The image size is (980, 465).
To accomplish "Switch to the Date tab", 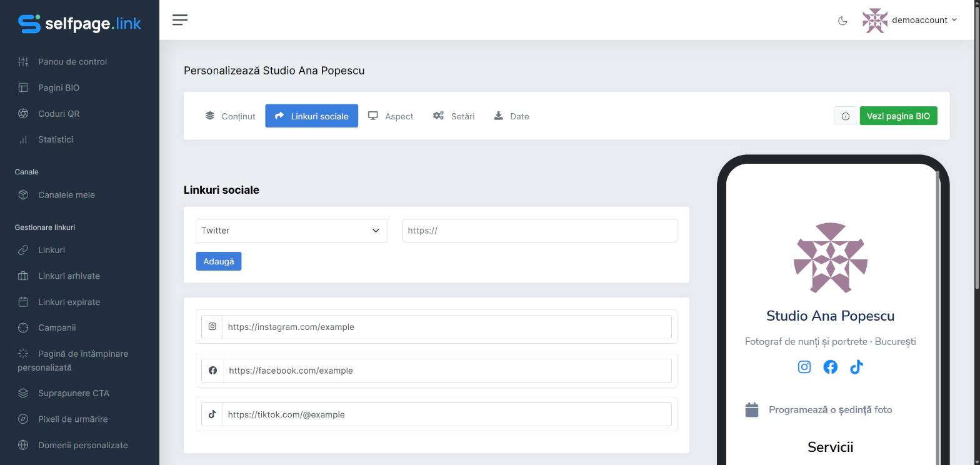I will (x=511, y=116).
